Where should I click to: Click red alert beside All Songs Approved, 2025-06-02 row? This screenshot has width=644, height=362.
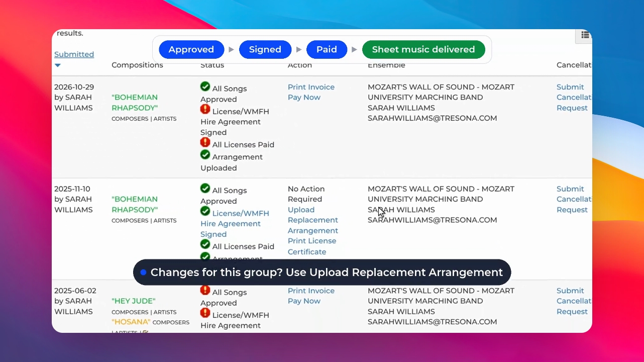(x=205, y=290)
